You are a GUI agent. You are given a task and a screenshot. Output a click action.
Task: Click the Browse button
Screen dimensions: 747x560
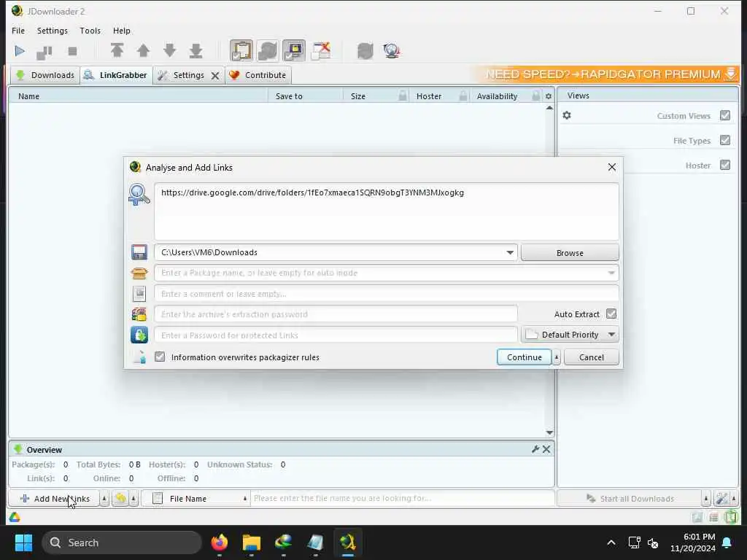(x=570, y=252)
